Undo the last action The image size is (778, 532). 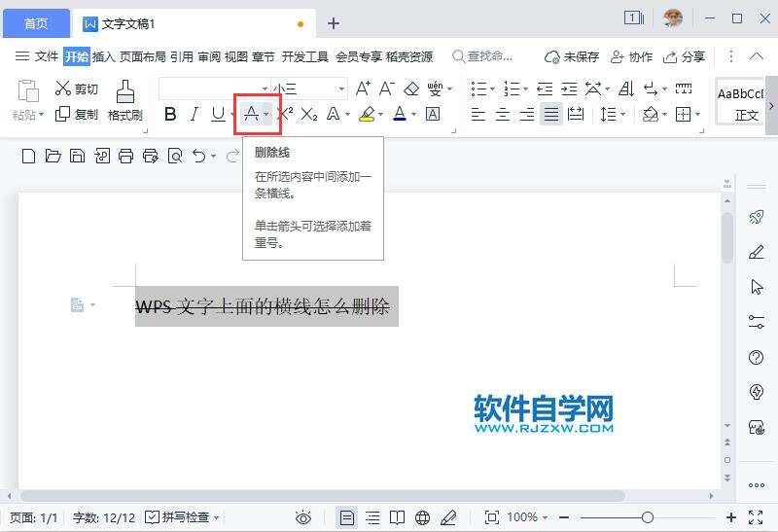199,157
